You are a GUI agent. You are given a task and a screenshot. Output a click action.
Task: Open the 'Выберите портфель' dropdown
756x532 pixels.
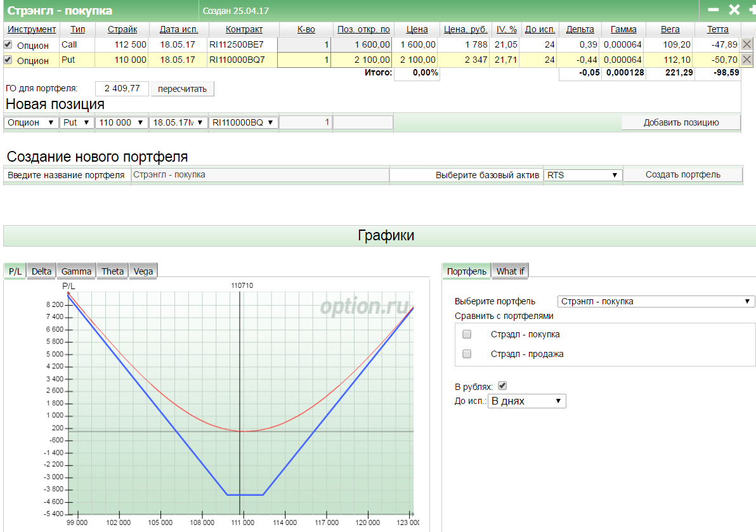[656, 302]
